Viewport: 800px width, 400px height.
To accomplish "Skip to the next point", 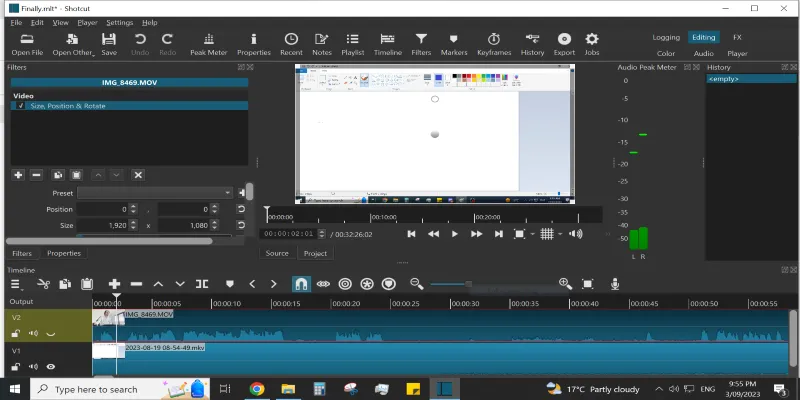I will [x=498, y=234].
